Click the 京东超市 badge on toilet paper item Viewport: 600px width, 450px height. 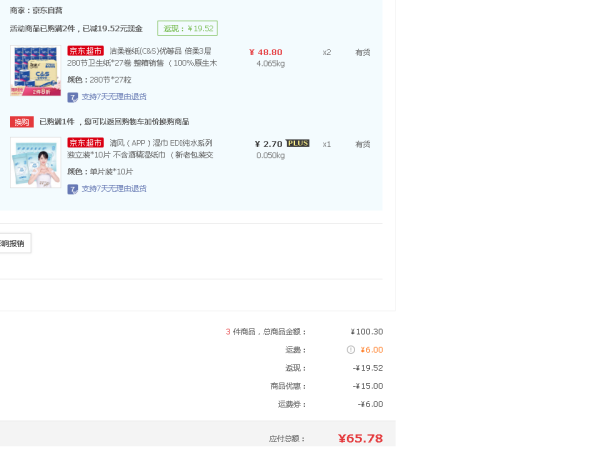pos(85,51)
